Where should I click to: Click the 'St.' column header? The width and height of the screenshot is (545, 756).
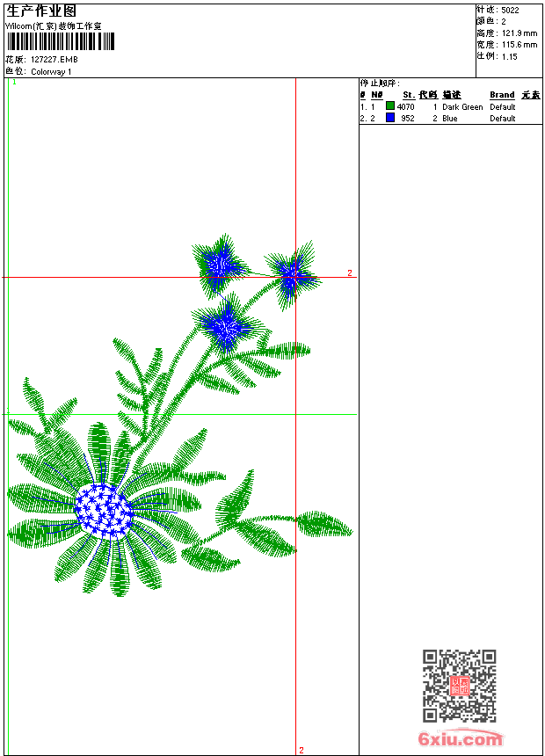(x=409, y=95)
